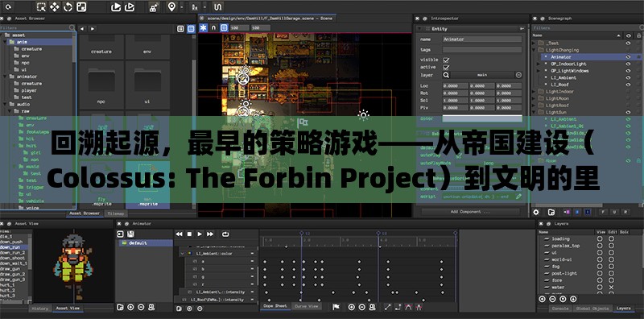
Task: Click the second run scene icon
Action: 130,6
